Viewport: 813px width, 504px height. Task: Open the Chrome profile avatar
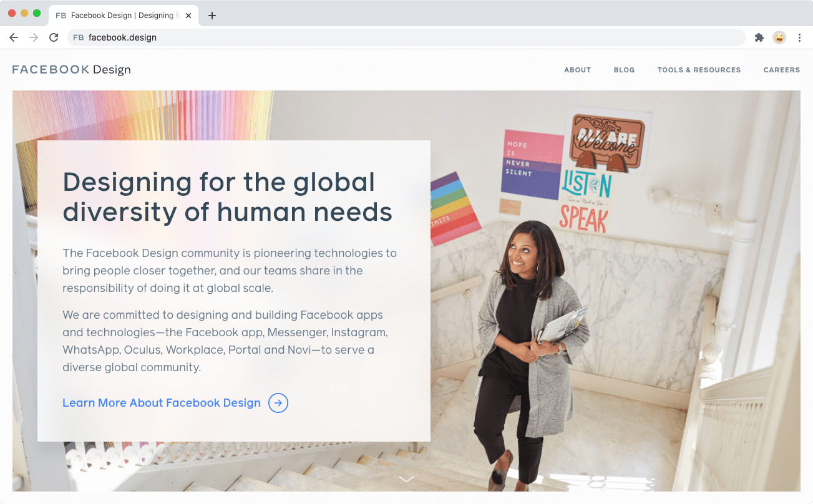click(779, 37)
